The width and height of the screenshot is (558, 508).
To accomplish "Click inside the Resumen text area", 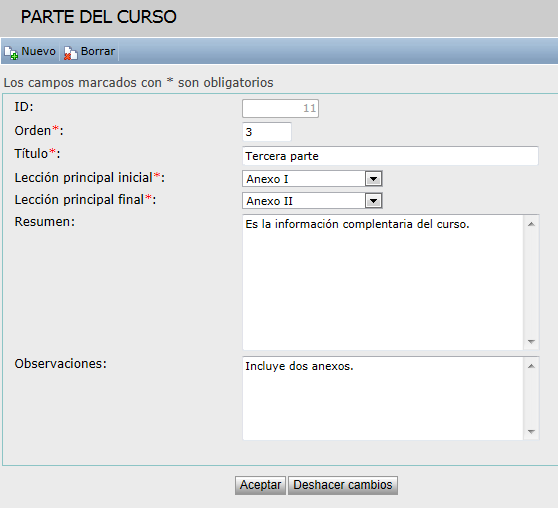I will (x=383, y=282).
